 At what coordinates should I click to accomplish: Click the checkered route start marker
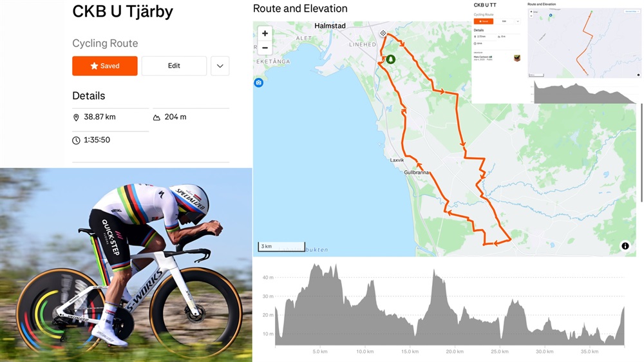pyautogui.click(x=383, y=33)
